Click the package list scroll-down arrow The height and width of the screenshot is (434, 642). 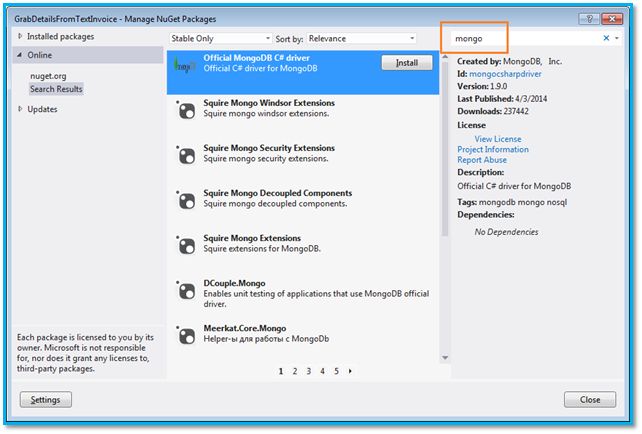445,358
